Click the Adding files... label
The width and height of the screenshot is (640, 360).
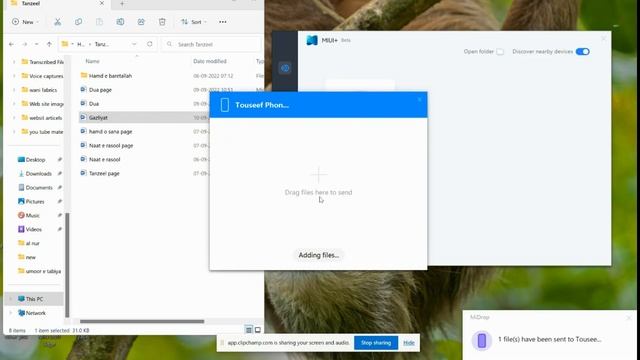tap(318, 255)
